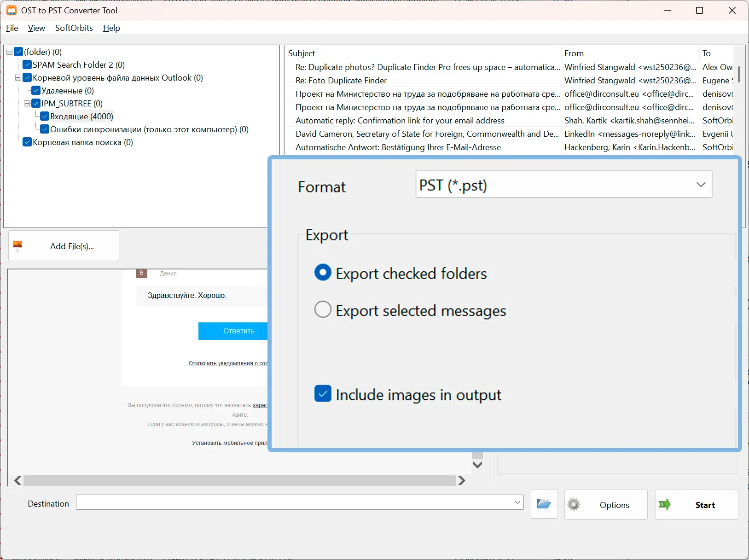749x560 pixels.
Task: Select Корневая папка поиска (0) label
Action: pos(83,142)
